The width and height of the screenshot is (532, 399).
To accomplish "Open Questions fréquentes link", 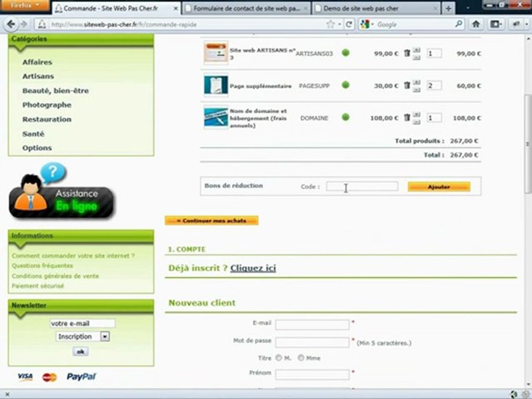I will pyautogui.click(x=43, y=265).
